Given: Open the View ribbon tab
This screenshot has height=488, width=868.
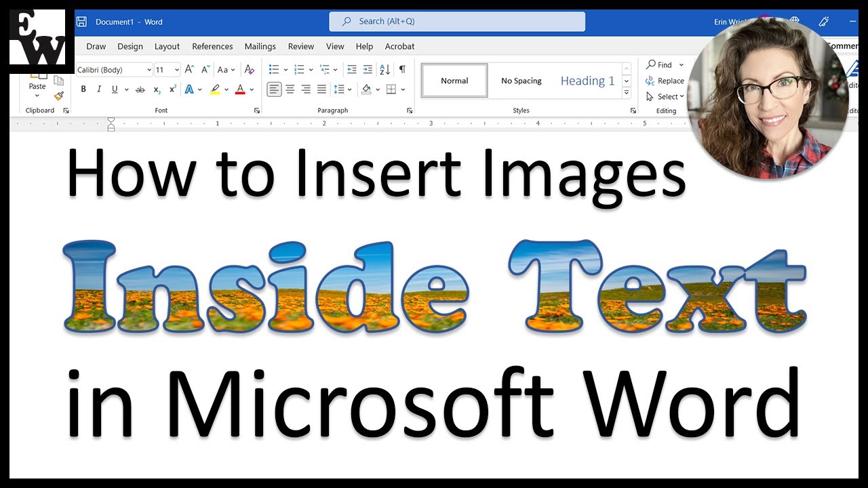Looking at the screenshot, I should point(335,47).
